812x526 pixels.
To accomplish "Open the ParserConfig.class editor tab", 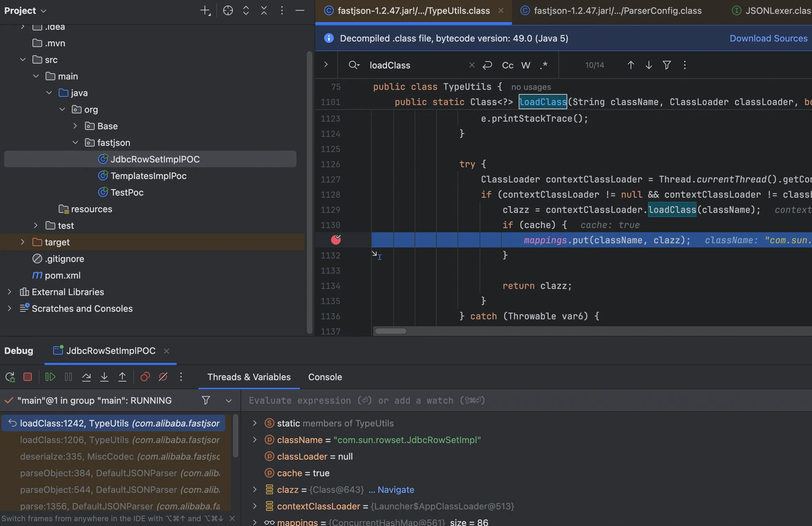I will pyautogui.click(x=617, y=11).
